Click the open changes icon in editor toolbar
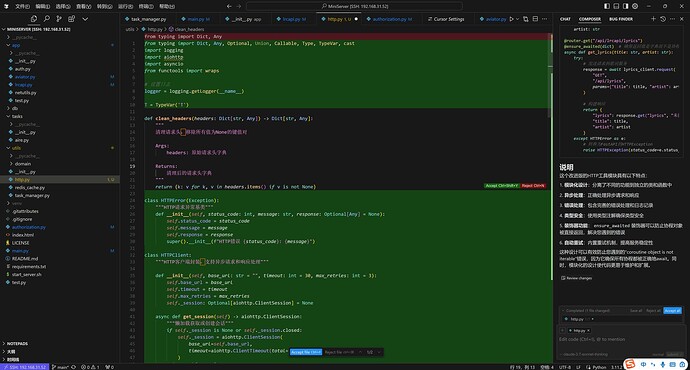690x370 pixels. (x=526, y=19)
